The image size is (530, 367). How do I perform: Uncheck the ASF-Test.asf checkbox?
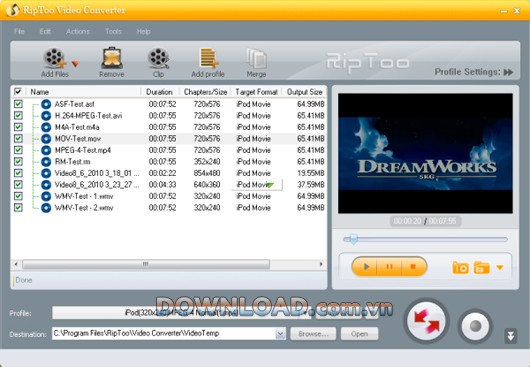pos(18,104)
